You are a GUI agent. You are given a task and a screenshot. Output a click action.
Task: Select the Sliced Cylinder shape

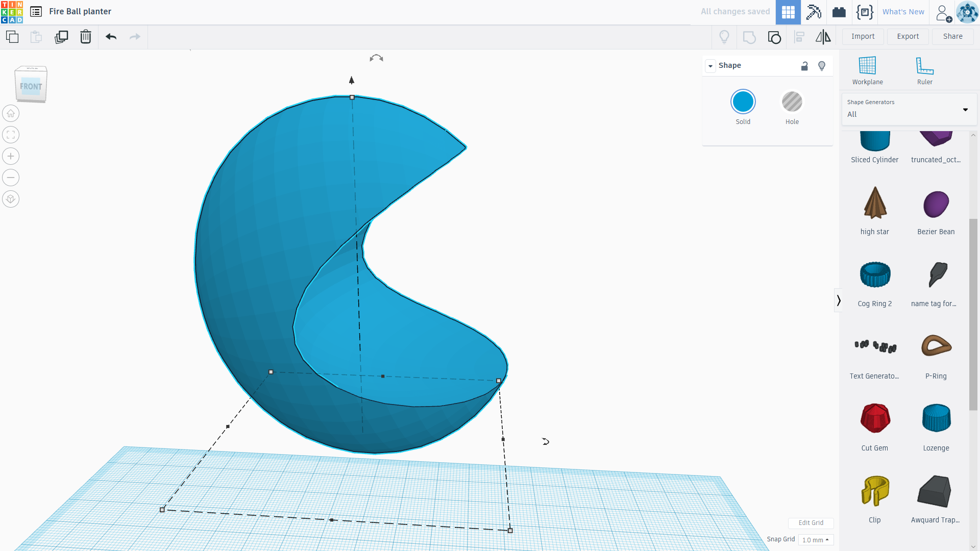pos(874,148)
